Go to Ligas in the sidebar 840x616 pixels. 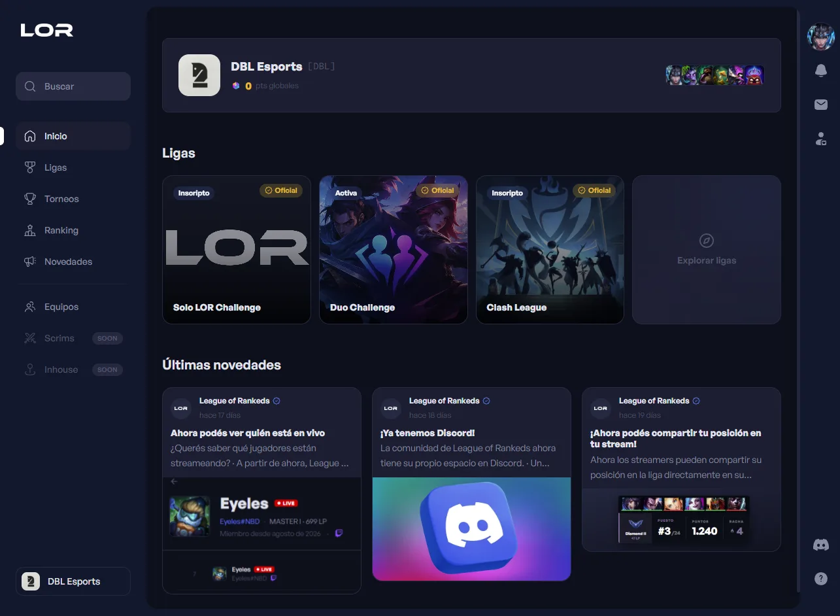pyautogui.click(x=73, y=167)
